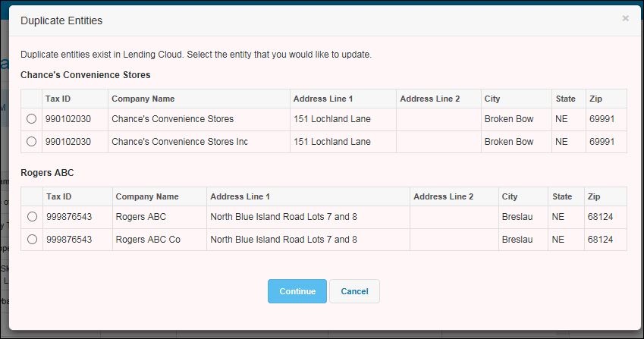Click Address Line 1 header in Chance's table
644x339 pixels.
323,99
